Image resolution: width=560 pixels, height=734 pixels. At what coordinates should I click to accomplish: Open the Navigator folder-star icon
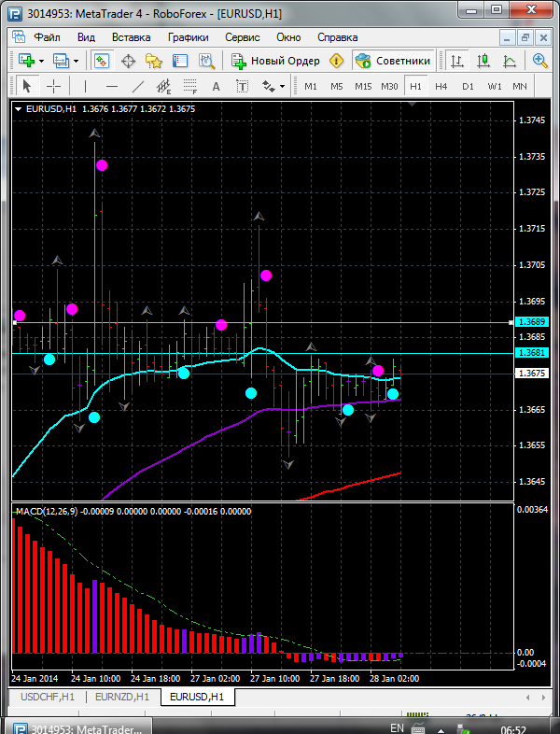154,61
